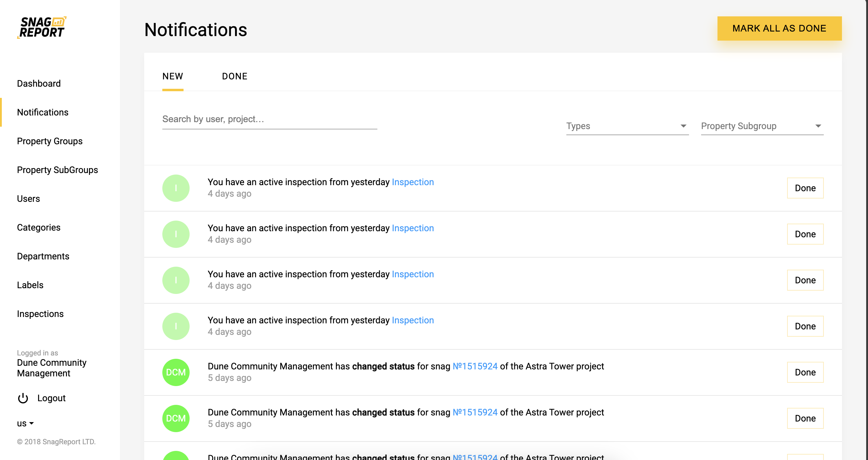This screenshot has width=868, height=460.
Task: Click first inspection notification avatar
Action: point(176,188)
